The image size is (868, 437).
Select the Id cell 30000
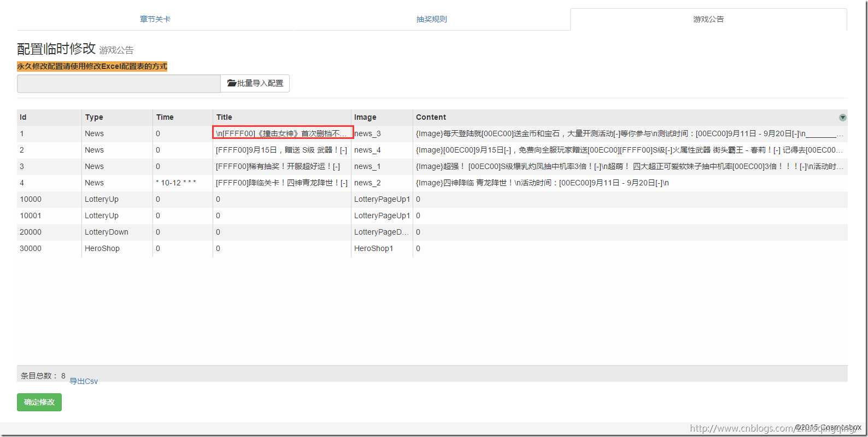coord(49,248)
